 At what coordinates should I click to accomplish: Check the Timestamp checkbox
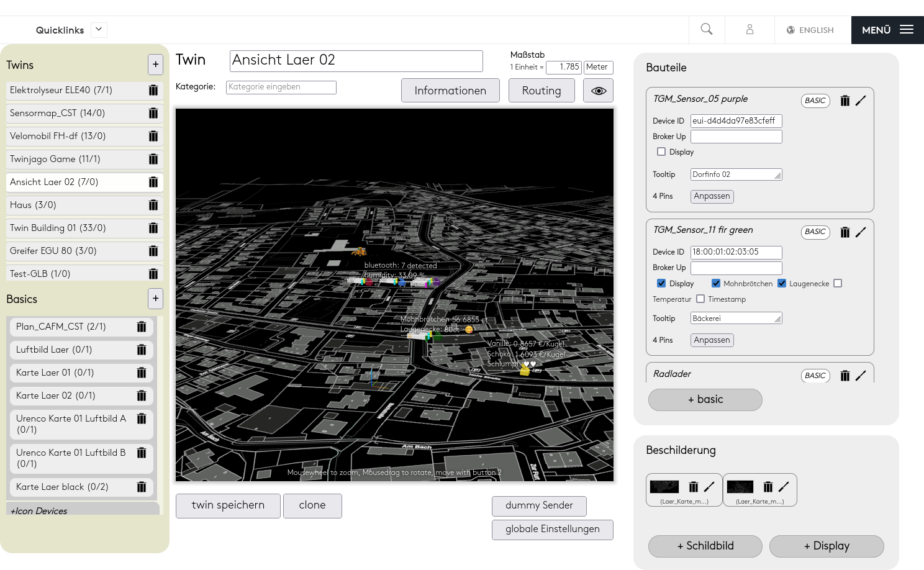pyautogui.click(x=700, y=299)
